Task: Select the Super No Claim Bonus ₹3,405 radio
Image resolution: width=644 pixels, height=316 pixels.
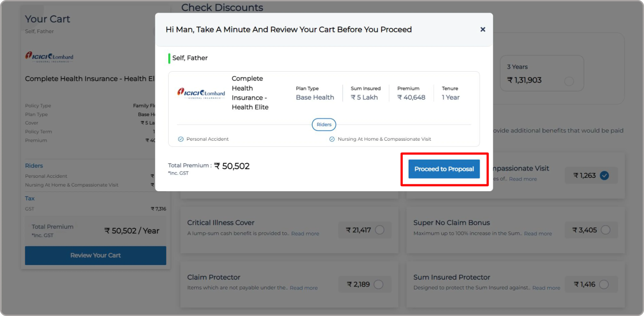Action: click(605, 230)
